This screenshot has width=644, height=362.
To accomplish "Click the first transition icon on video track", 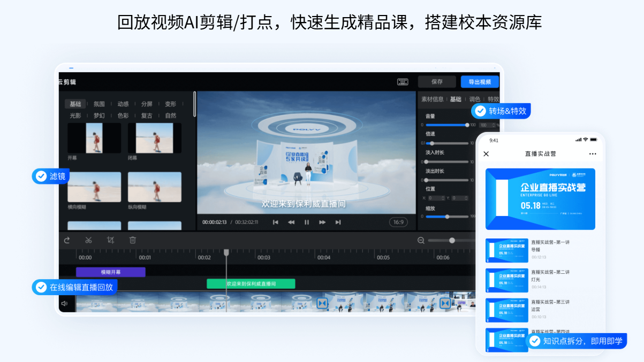I will click(322, 303).
